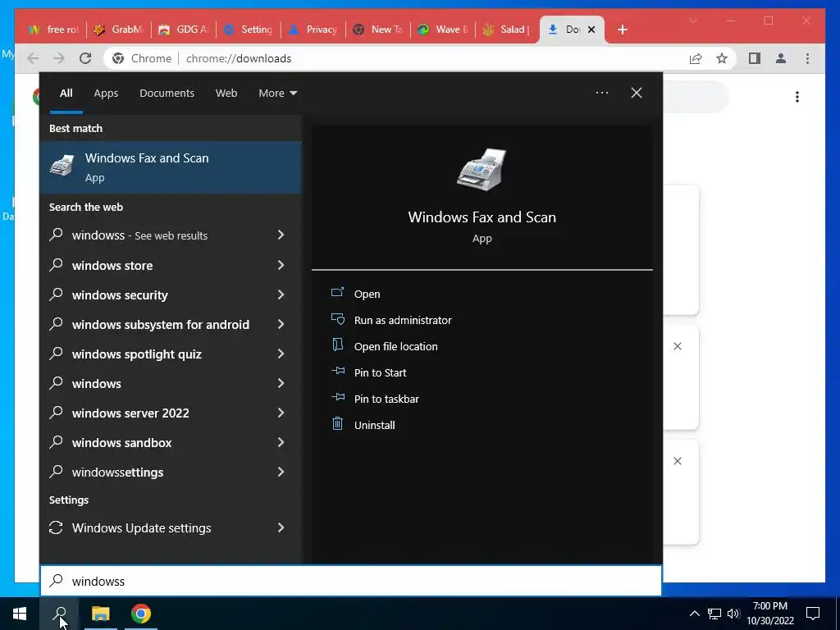This screenshot has height=630, width=840.
Task: Select the 'windows security' web suggestion
Action: point(171,294)
